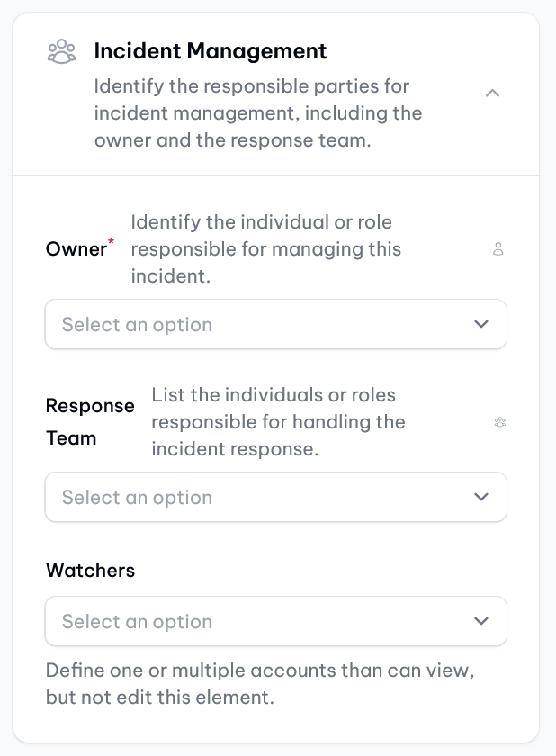The width and height of the screenshot is (556, 756).
Task: Click the section description about responsible parties
Action: [258, 113]
